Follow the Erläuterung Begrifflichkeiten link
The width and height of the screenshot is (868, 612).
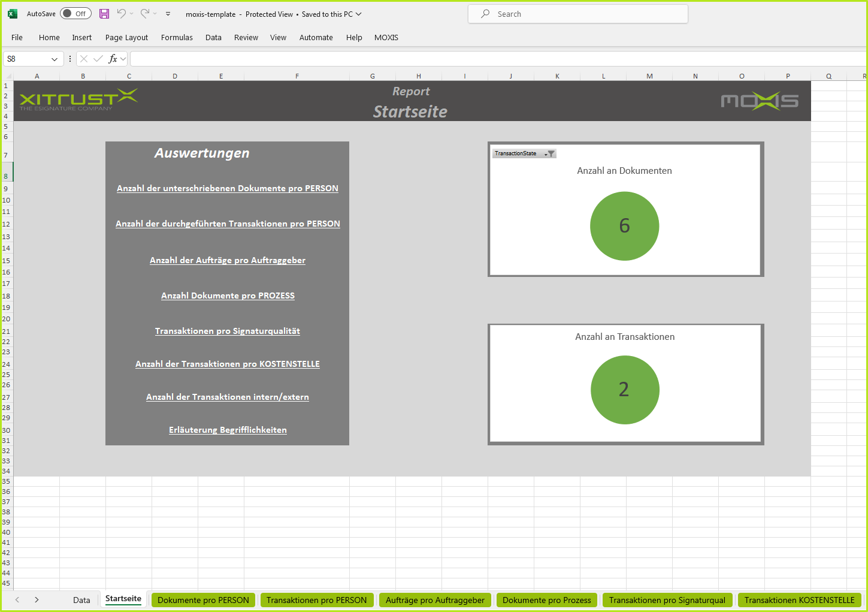(x=228, y=430)
